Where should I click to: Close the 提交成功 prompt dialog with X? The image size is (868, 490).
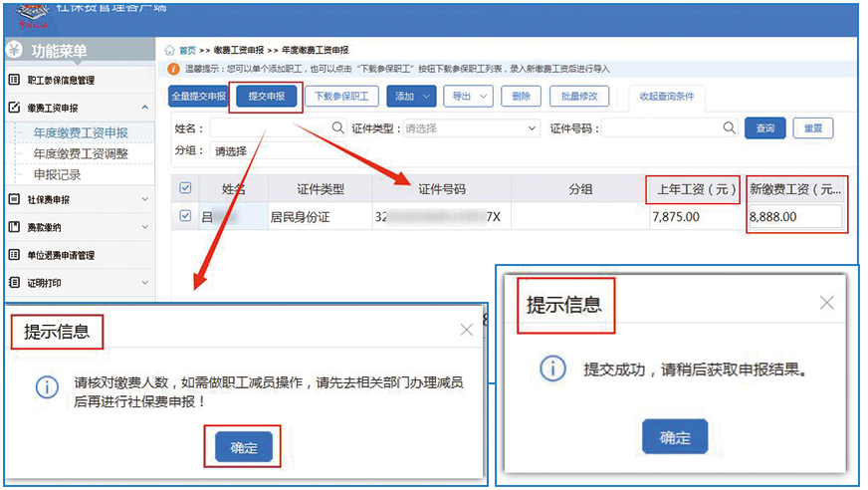pos(826,303)
